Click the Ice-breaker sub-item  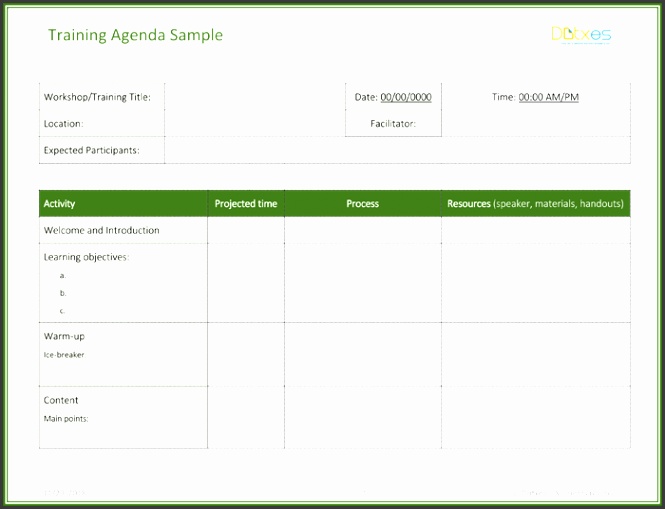pos(63,354)
